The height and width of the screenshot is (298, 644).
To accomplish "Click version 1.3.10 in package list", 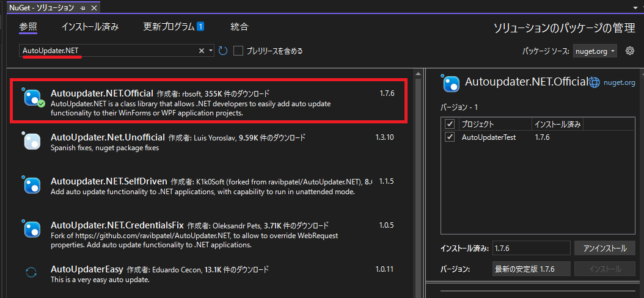I will pos(384,137).
